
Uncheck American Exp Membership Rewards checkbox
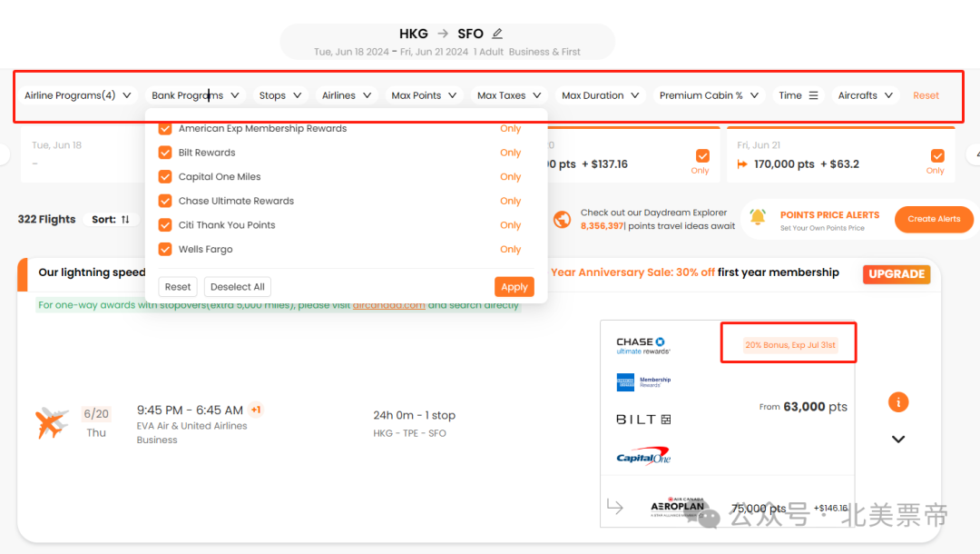pyautogui.click(x=165, y=128)
